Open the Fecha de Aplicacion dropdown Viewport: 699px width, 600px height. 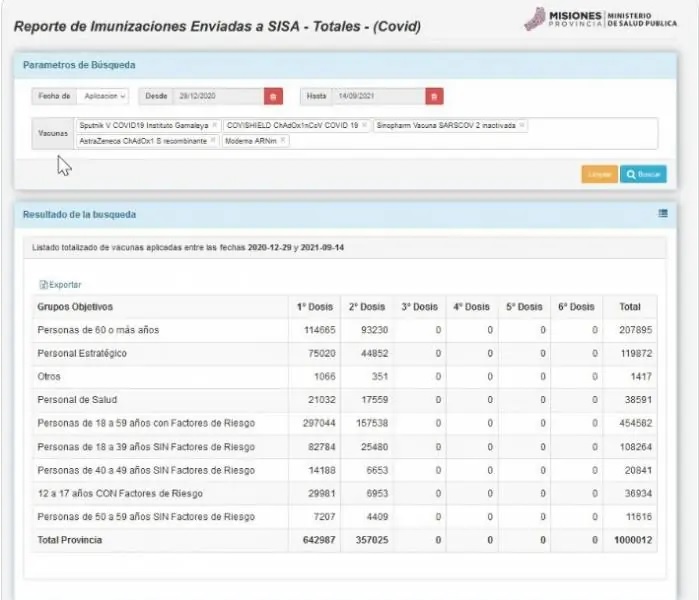point(104,96)
